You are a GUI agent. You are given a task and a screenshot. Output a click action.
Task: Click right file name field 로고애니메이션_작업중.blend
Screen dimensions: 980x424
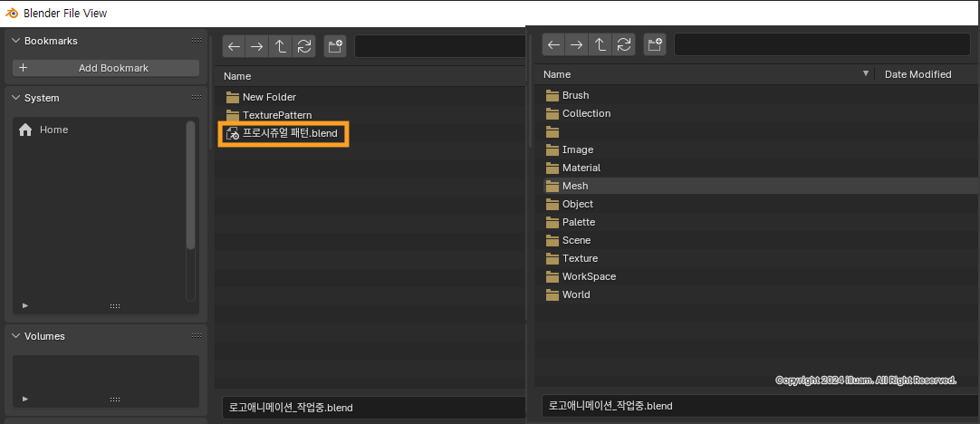[x=758, y=406]
